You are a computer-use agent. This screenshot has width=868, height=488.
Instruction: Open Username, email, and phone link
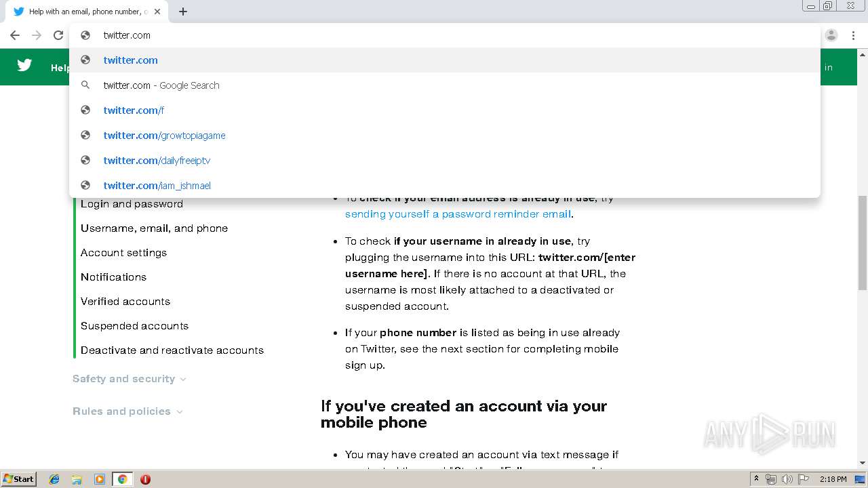pyautogui.click(x=154, y=228)
